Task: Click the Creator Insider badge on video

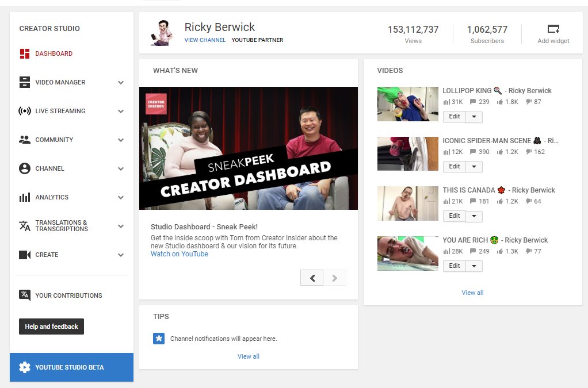Action: click(x=156, y=103)
